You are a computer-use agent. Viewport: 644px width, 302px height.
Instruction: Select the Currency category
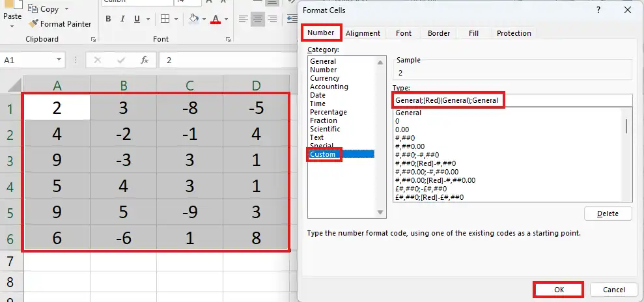click(x=324, y=78)
